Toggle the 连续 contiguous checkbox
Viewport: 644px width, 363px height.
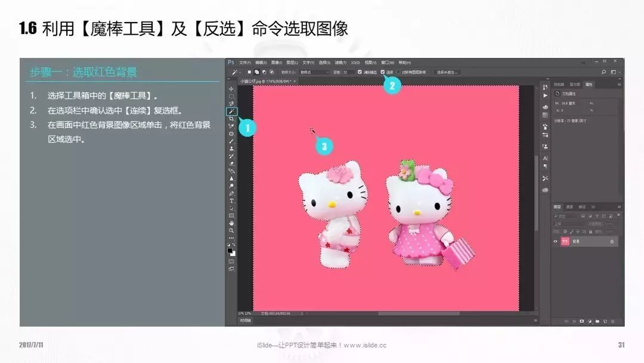click(x=383, y=72)
